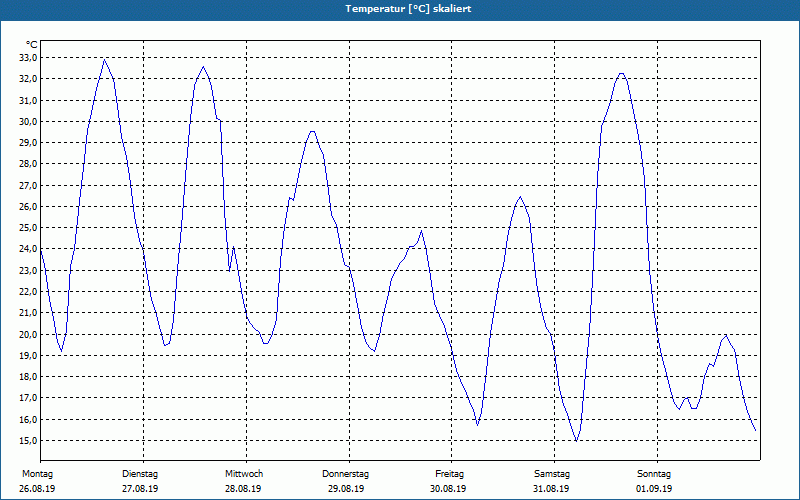This screenshot has height=500, width=800.
Task: Click the 26,0 axis label
Action: (x=28, y=207)
